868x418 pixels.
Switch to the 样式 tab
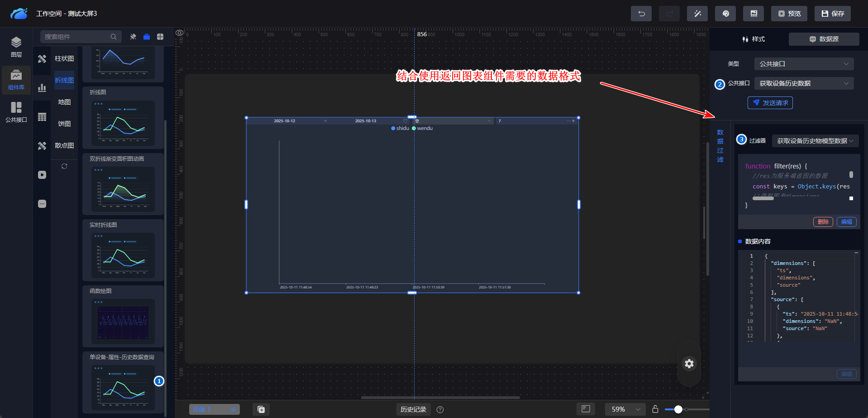(x=754, y=39)
